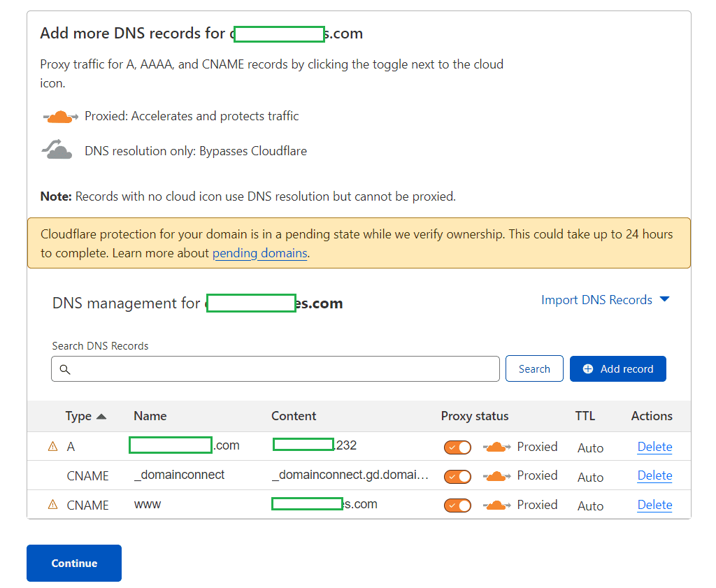
Task: Delete the www CNAME record
Action: [654, 505]
